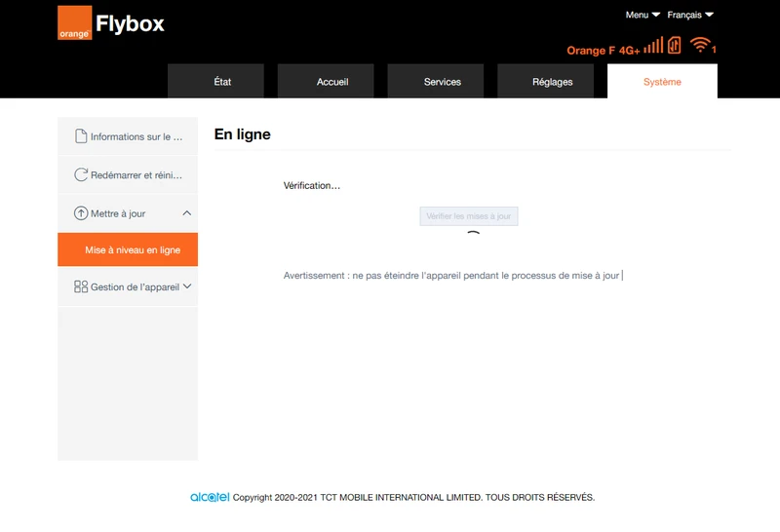Switch to the Accueil tab
Screen dimensions: 780x532
(x=326, y=81)
